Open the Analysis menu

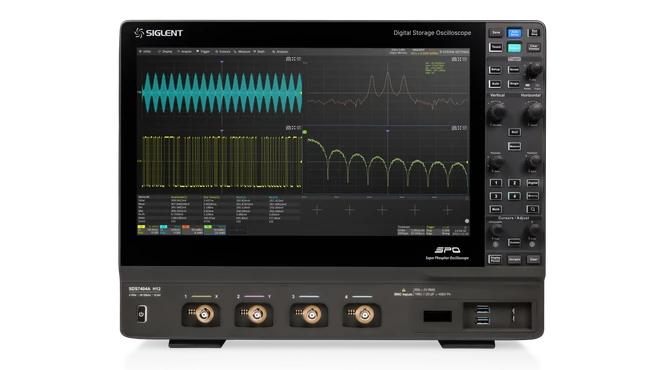tap(280, 51)
